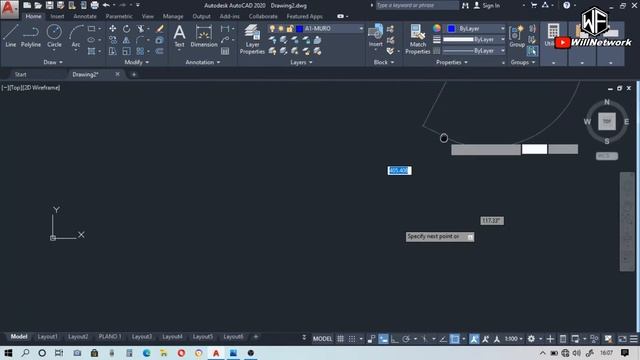The width and height of the screenshot is (640, 360).
Task: Activate the Mirror tool
Action: click(x=127, y=40)
